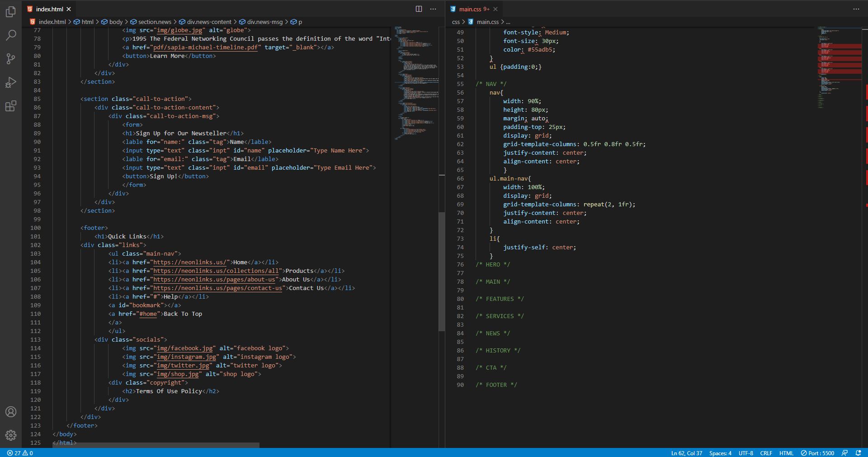
Task: Click Port : 5500 in status bar
Action: (818, 453)
